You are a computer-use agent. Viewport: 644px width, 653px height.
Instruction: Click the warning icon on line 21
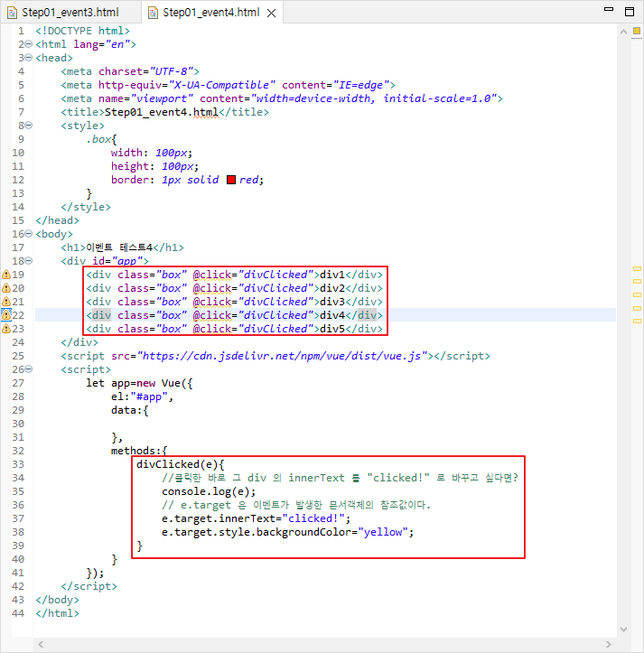click(x=6, y=302)
